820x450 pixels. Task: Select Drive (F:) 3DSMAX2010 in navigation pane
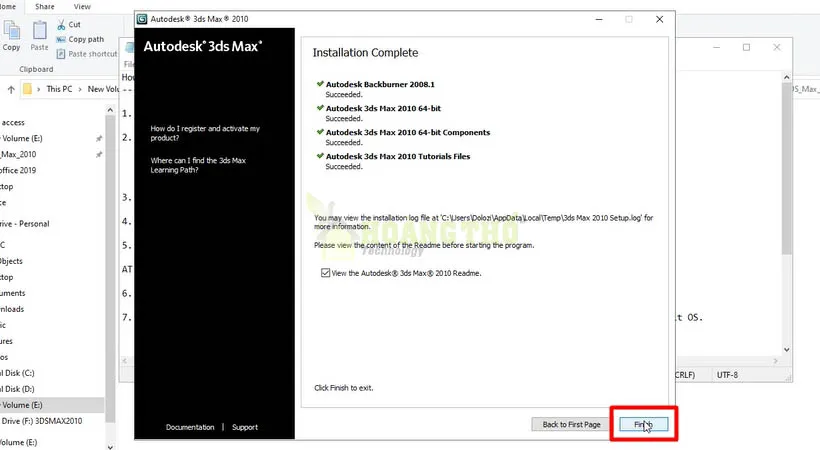(x=41, y=421)
